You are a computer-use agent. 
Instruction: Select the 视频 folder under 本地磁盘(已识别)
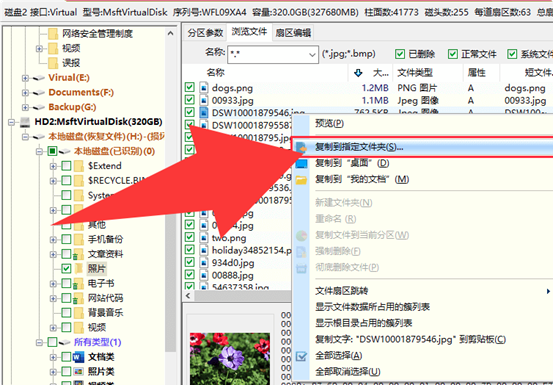(x=97, y=328)
